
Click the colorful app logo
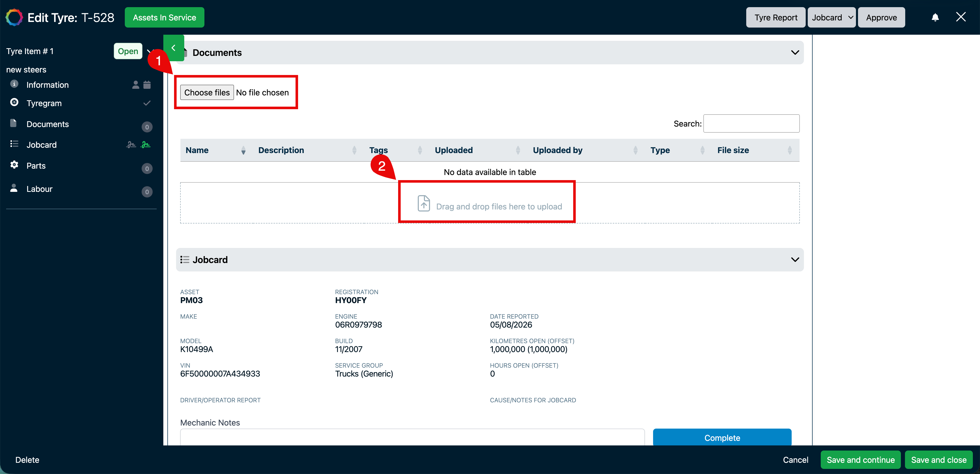click(x=14, y=18)
